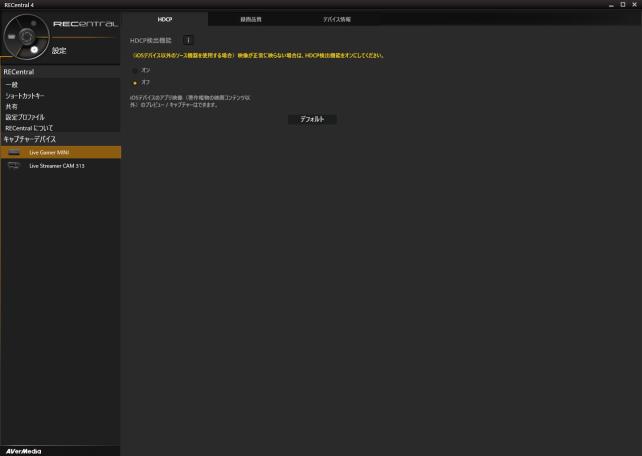Image resolution: width=642 pixels, height=456 pixels.
Task: Open capture mode from circular dial
Action: [11, 37]
